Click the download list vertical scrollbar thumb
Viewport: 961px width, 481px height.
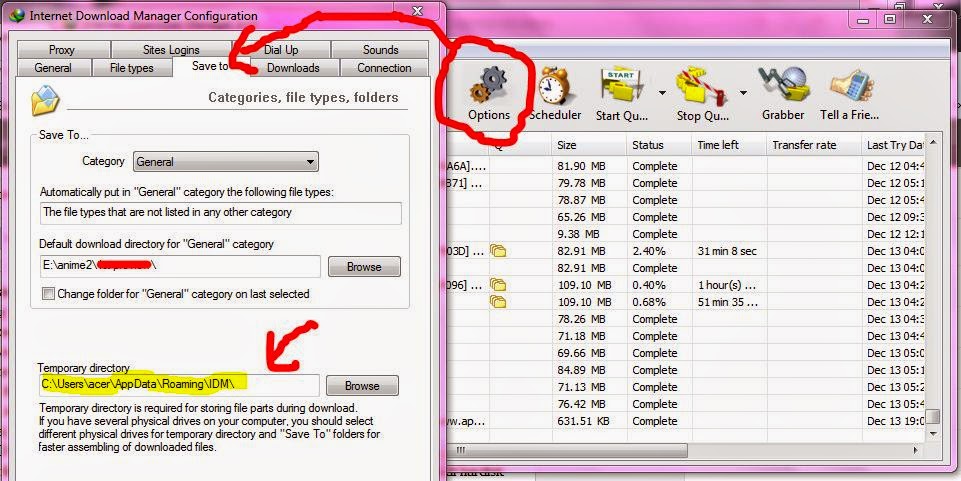(x=932, y=417)
